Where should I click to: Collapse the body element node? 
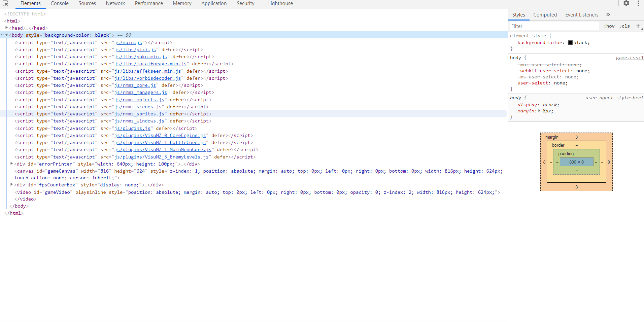6,35
